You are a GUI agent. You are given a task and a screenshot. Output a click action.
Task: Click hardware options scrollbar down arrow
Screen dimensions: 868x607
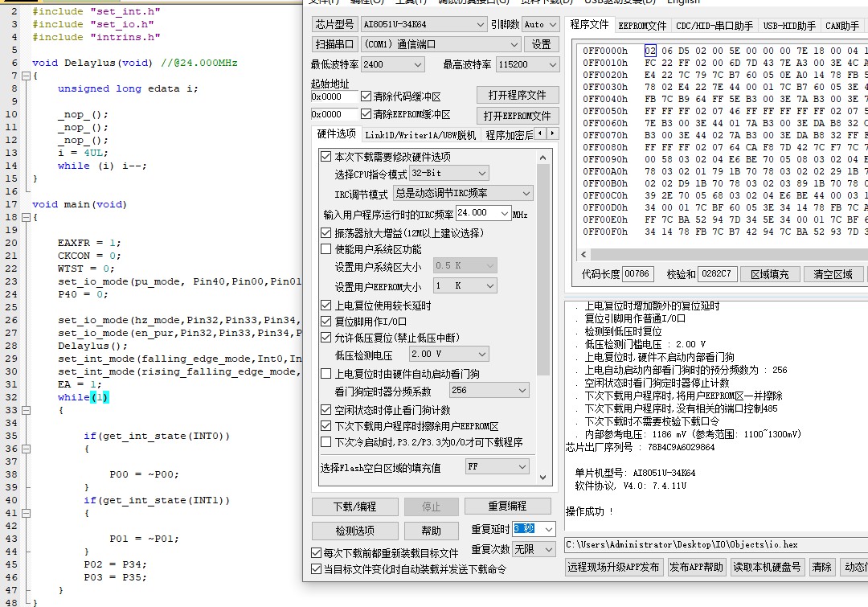click(x=542, y=477)
